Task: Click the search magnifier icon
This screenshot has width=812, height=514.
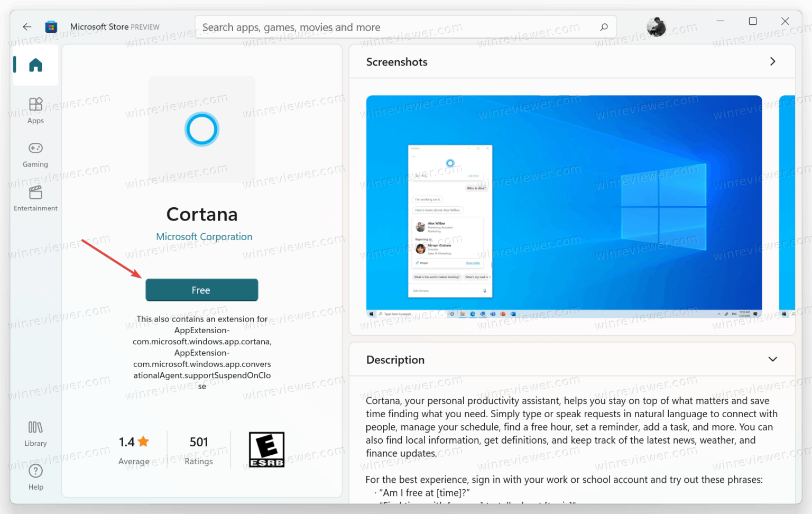Action: 604,27
